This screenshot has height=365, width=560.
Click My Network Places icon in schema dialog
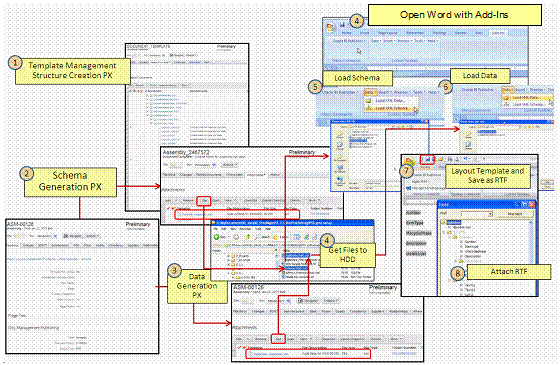340,180
